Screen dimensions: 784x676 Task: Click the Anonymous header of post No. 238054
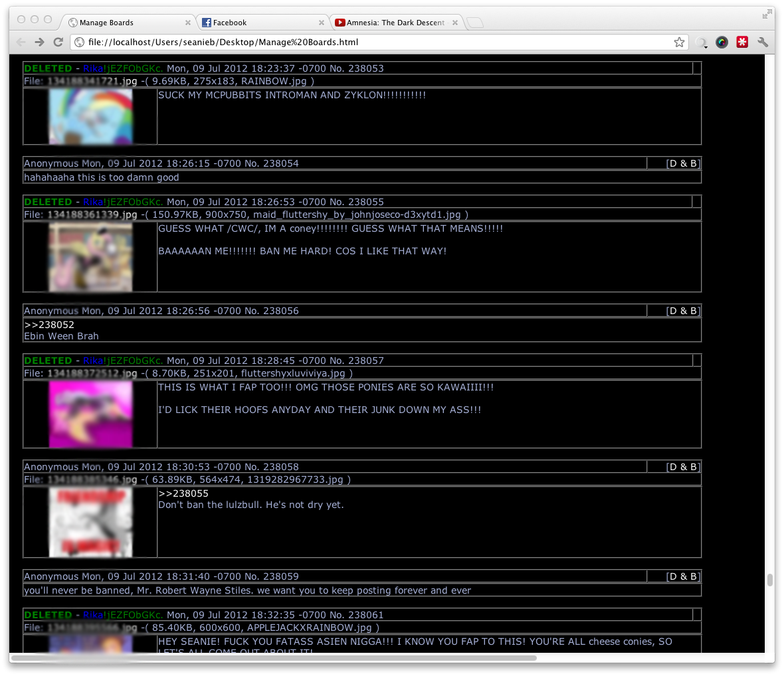tap(161, 163)
